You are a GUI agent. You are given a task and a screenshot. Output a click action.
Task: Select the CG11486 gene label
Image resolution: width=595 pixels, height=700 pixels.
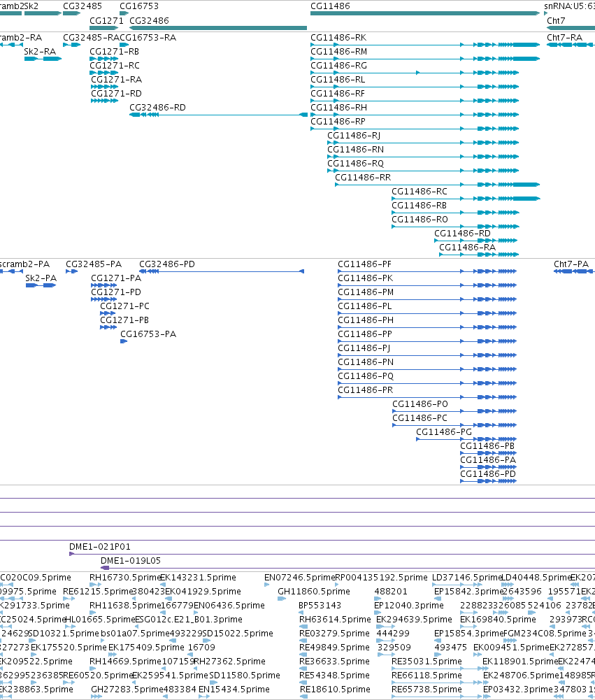(330, 6)
